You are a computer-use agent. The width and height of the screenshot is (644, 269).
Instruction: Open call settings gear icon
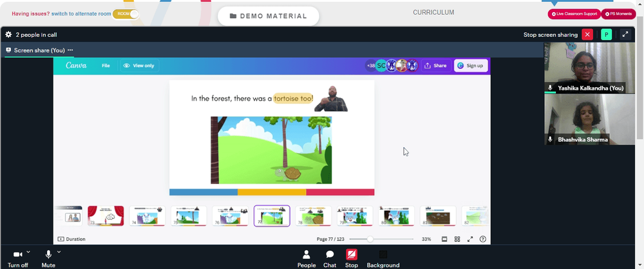[8, 35]
